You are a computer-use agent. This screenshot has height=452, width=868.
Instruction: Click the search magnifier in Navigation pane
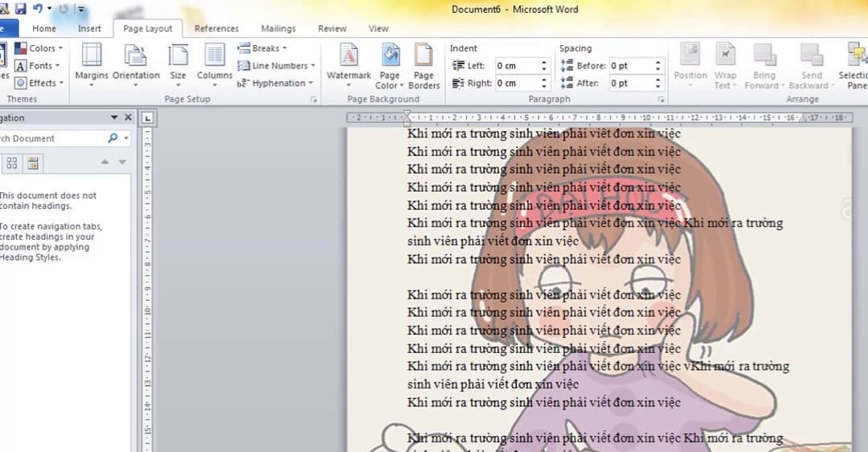(113, 138)
